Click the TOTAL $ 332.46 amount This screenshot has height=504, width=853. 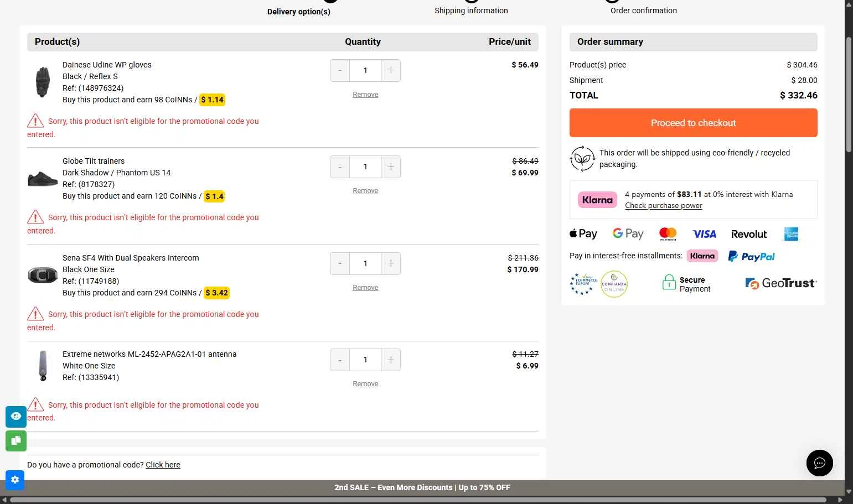[799, 95]
